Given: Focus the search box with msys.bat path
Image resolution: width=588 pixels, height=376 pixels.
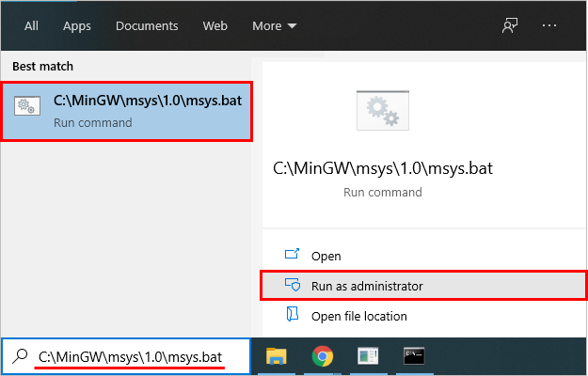Looking at the screenshot, I should click(x=126, y=356).
